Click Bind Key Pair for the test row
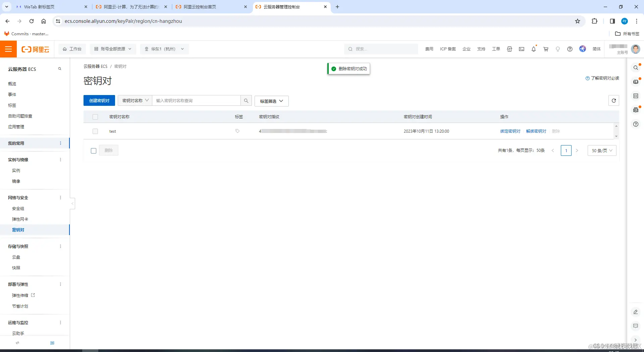The height and width of the screenshot is (352, 644). (510, 131)
